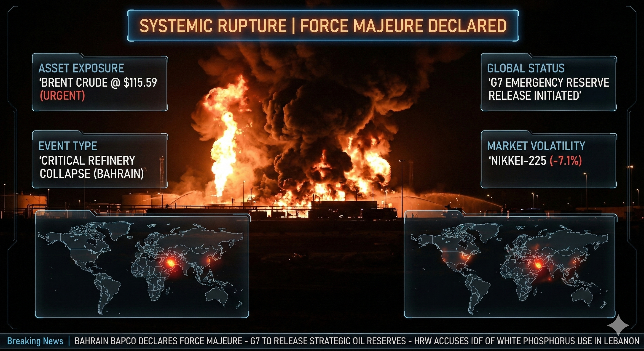Click the Nikkei-225 -7.1% value

566,161
